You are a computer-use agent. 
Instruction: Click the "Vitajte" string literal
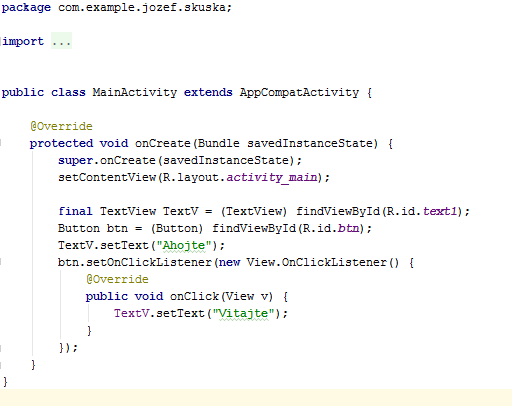(243, 314)
